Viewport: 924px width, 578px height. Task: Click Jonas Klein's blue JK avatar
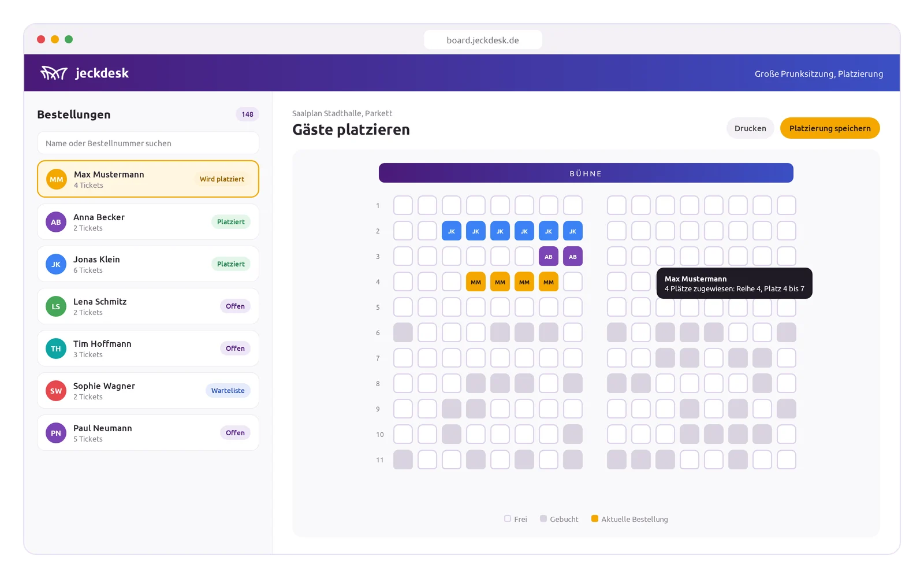56,264
